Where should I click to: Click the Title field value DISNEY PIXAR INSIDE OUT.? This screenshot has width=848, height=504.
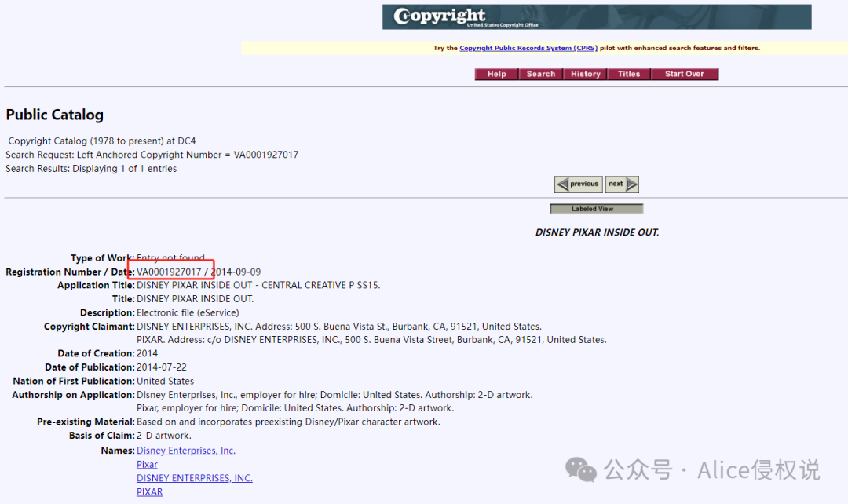196,299
